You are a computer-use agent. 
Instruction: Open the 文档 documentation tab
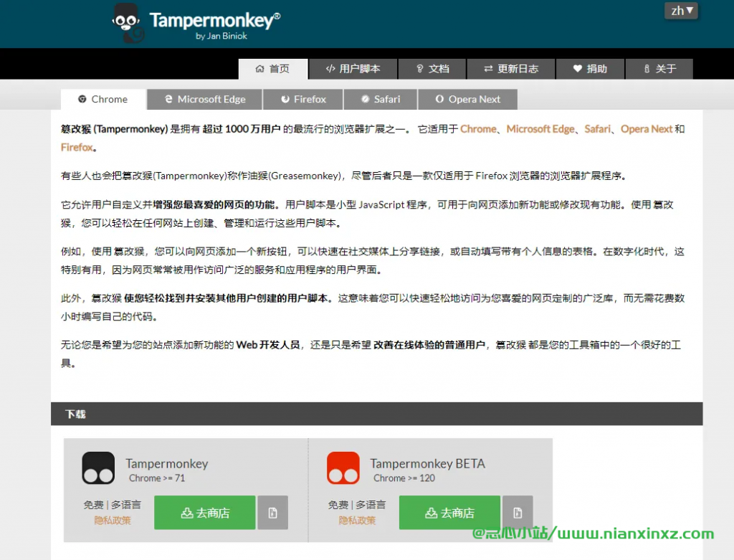[x=432, y=69]
